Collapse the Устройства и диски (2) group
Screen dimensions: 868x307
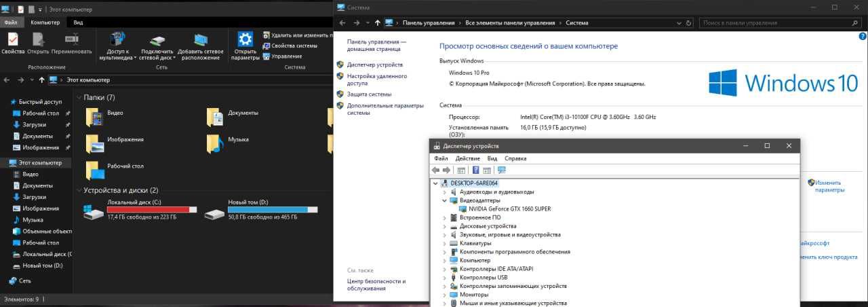(79, 191)
